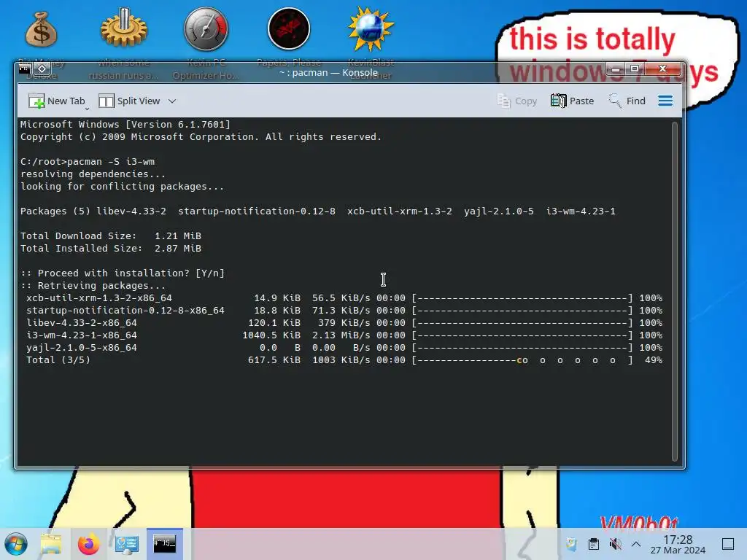This screenshot has width=747, height=560.
Task: Open Find in Konsole toolbar
Action: tap(627, 101)
